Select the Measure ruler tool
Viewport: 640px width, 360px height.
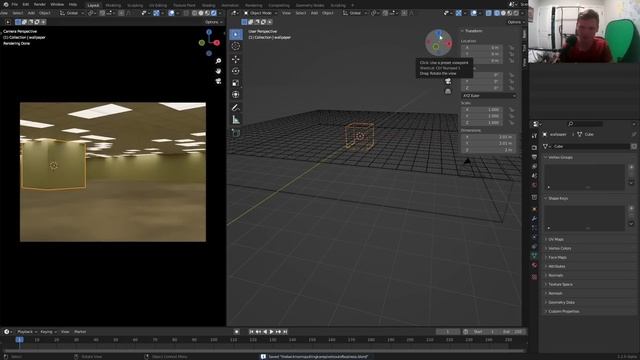click(x=236, y=120)
